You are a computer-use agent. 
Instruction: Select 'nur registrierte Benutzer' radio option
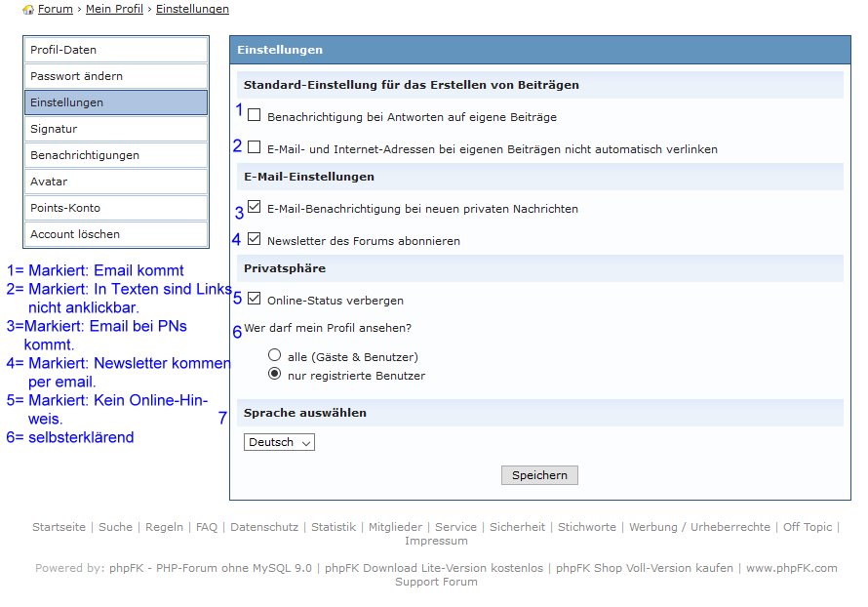pos(275,375)
